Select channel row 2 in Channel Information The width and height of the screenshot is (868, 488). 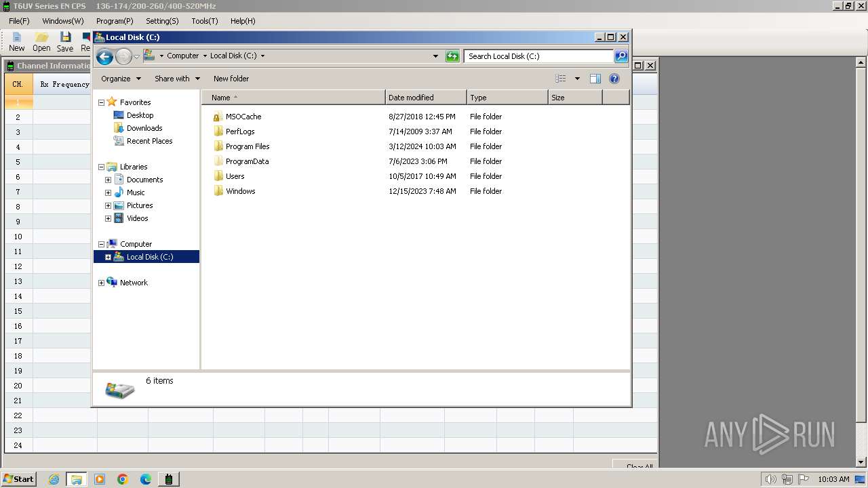tap(18, 117)
